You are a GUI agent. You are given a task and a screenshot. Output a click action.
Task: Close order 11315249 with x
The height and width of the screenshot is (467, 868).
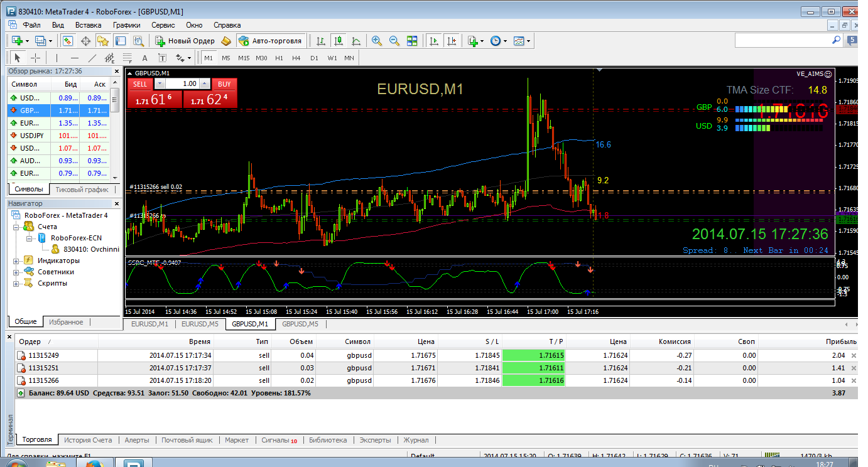pos(854,355)
